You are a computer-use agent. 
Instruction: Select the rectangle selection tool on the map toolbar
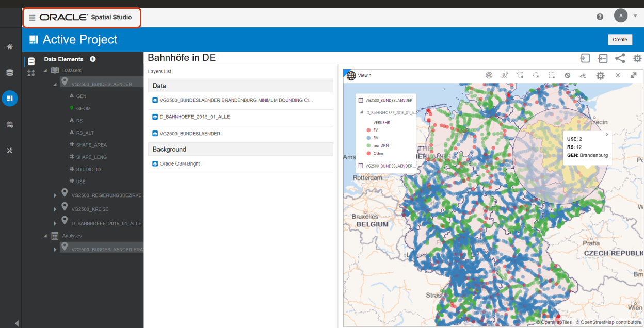click(x=551, y=75)
